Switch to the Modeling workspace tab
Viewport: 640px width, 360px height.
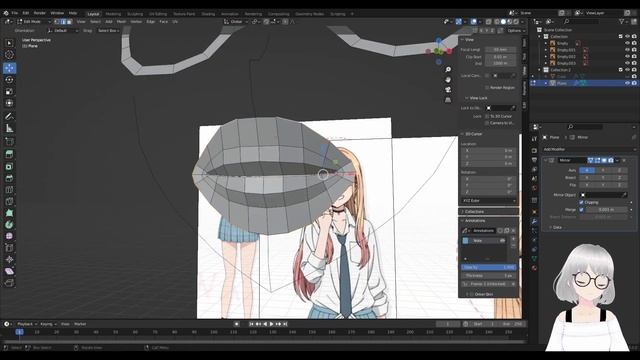coord(113,14)
